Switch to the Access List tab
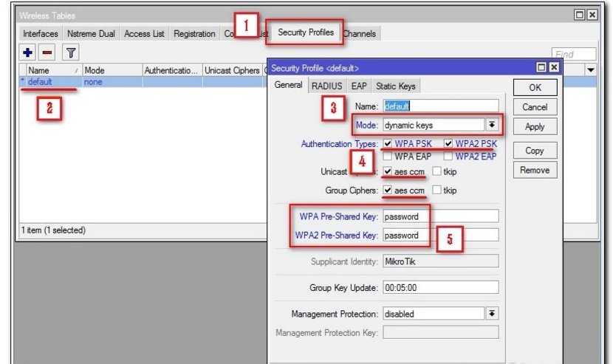 (144, 34)
